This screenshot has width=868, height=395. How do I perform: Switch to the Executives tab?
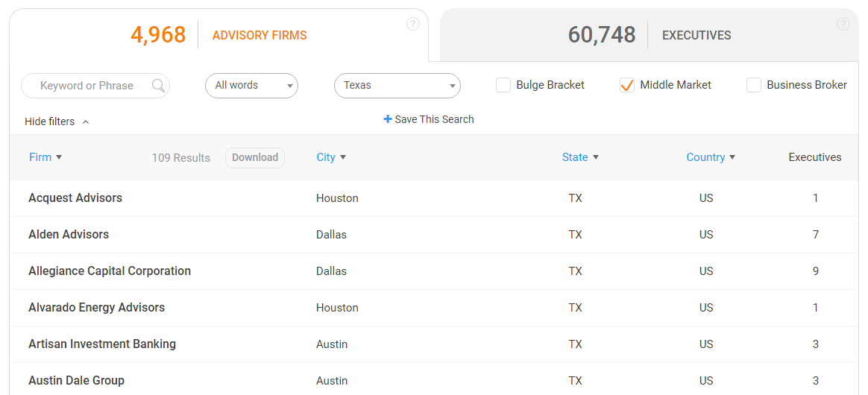pyautogui.click(x=649, y=35)
